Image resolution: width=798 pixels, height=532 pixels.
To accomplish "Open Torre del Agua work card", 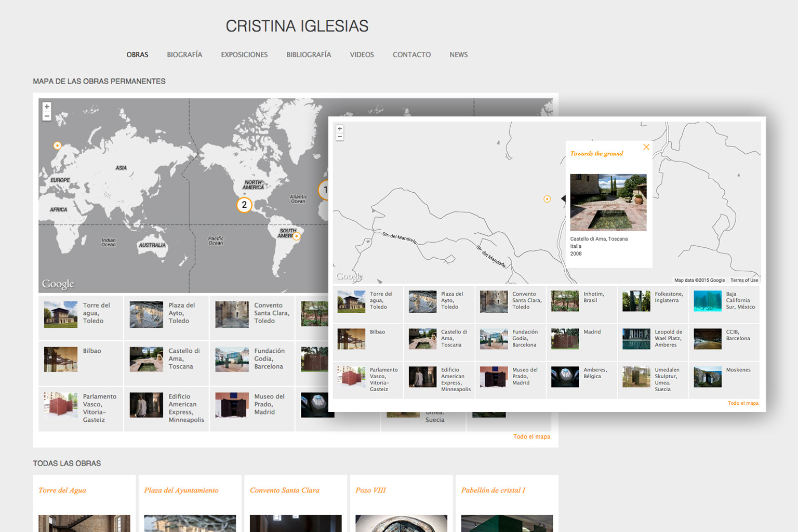I will click(x=84, y=503).
